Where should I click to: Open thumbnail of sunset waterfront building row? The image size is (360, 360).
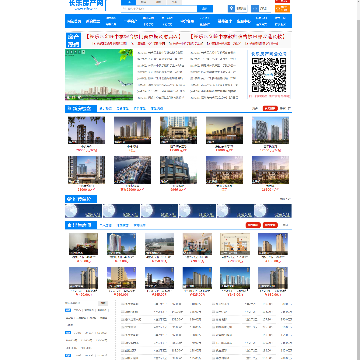point(224,130)
